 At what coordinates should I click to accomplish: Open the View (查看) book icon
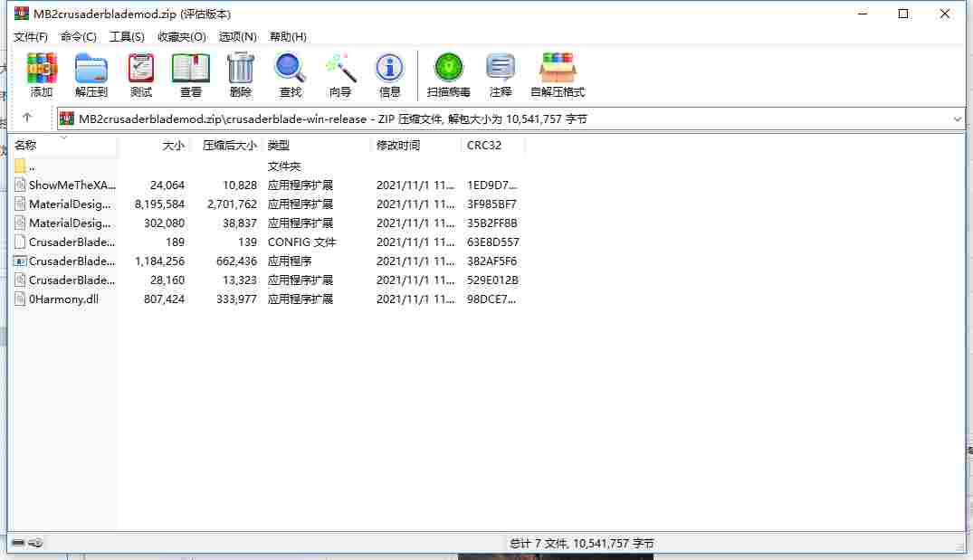(190, 68)
